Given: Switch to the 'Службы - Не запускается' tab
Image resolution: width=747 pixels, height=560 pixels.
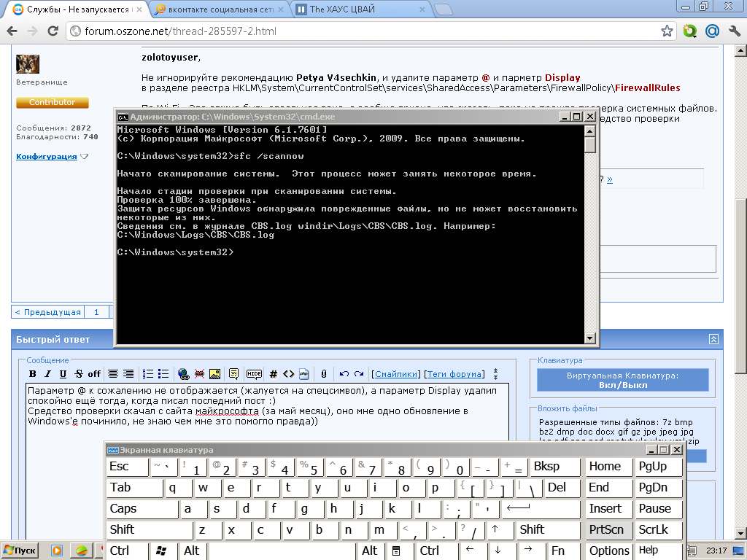Looking at the screenshot, I should [x=76, y=9].
